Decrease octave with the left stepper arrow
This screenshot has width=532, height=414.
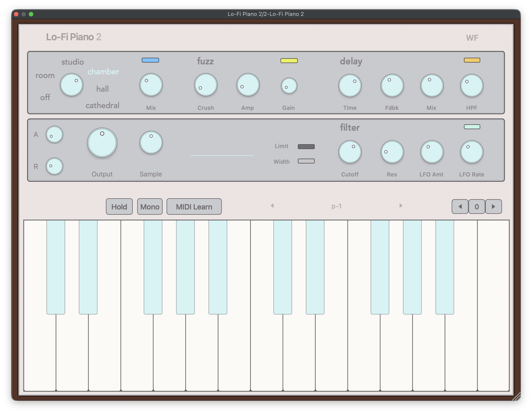[460, 207]
